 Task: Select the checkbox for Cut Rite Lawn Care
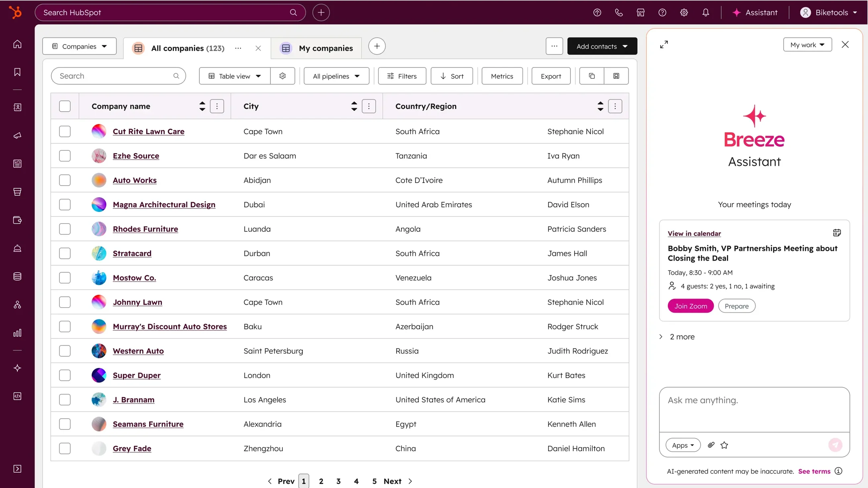65,131
